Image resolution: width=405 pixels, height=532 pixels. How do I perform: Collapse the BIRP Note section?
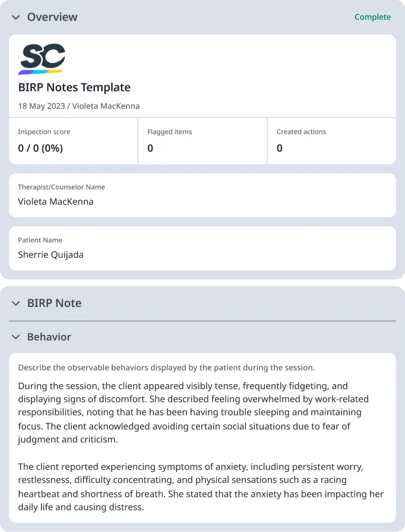pos(15,303)
